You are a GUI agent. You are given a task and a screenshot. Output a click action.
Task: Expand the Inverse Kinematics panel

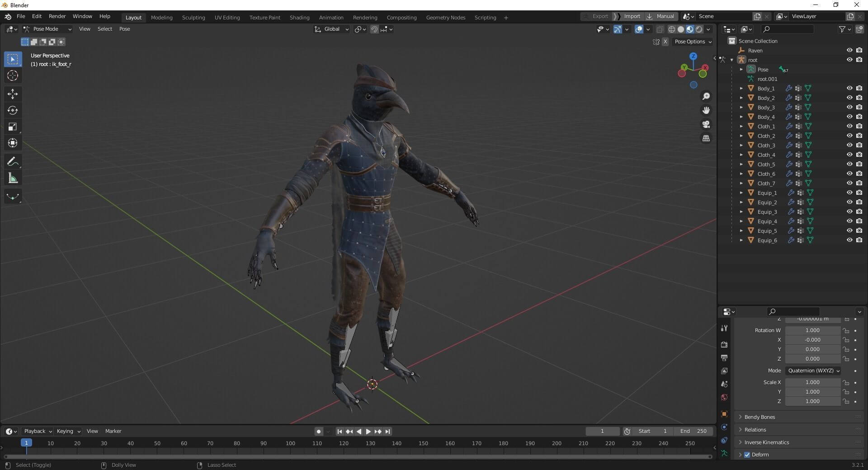pos(766,442)
